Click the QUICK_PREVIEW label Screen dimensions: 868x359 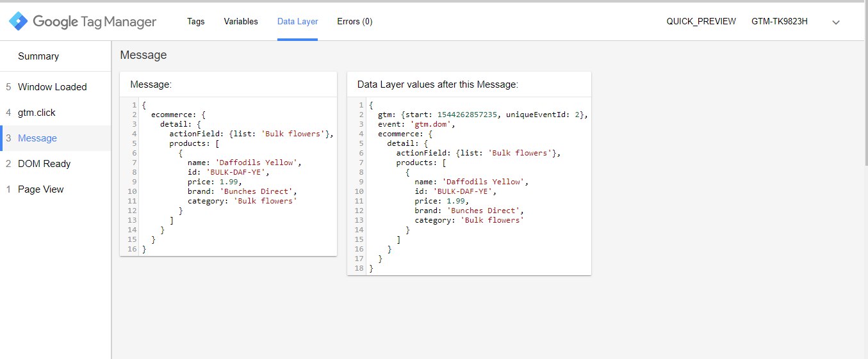701,21
